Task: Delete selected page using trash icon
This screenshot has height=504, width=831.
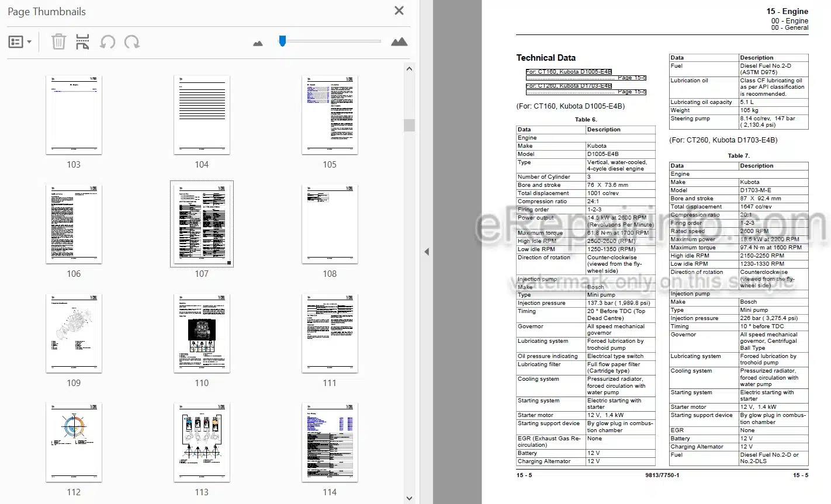Action: [x=58, y=42]
